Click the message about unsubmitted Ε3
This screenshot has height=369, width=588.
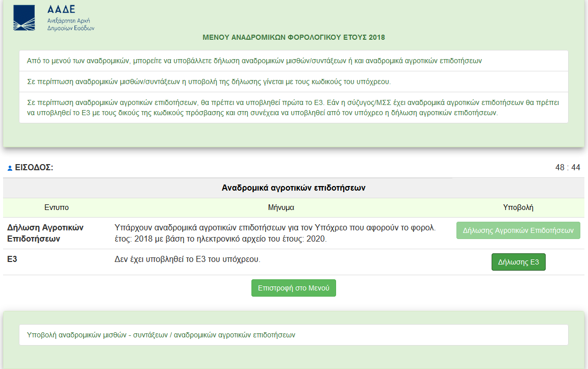188,259
